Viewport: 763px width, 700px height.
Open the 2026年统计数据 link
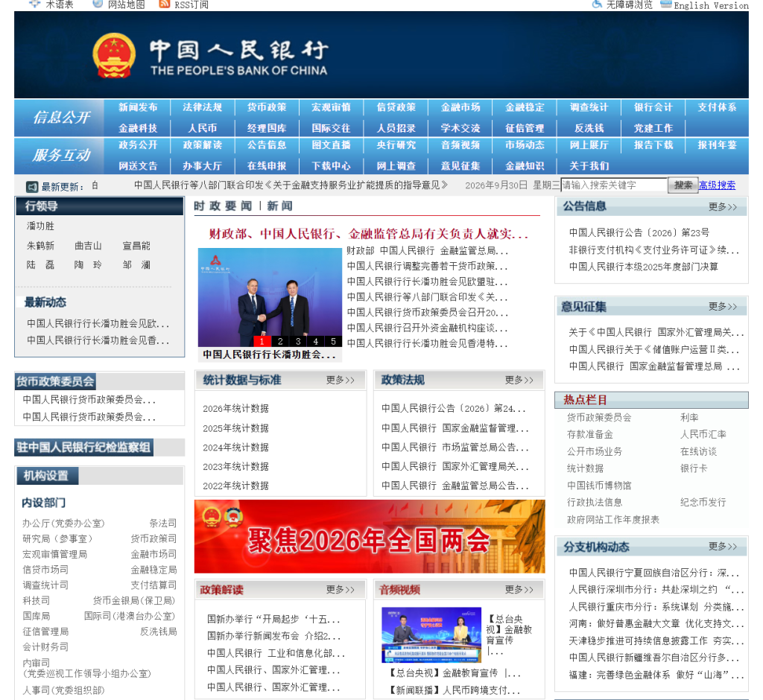(235, 409)
